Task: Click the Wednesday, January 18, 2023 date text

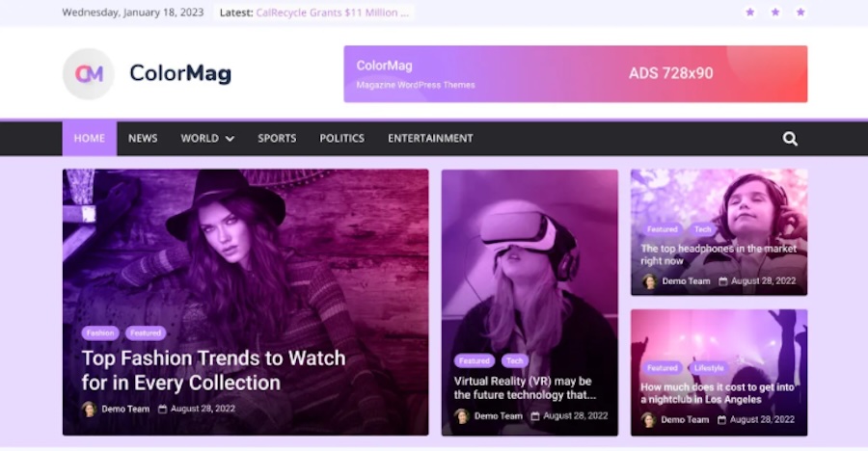Action: pos(133,13)
